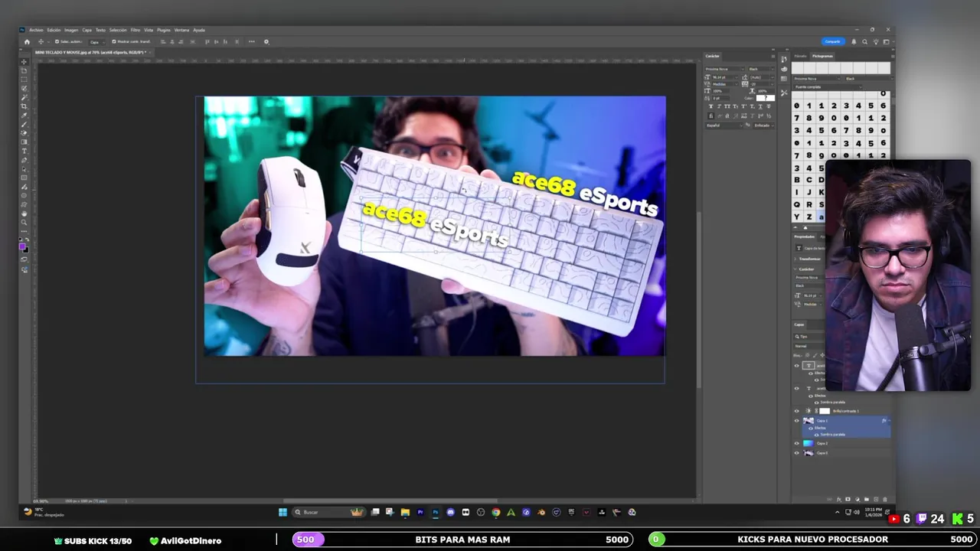980x551 pixels.
Task: Select the Rectangle shape tool
Action: click(x=23, y=177)
